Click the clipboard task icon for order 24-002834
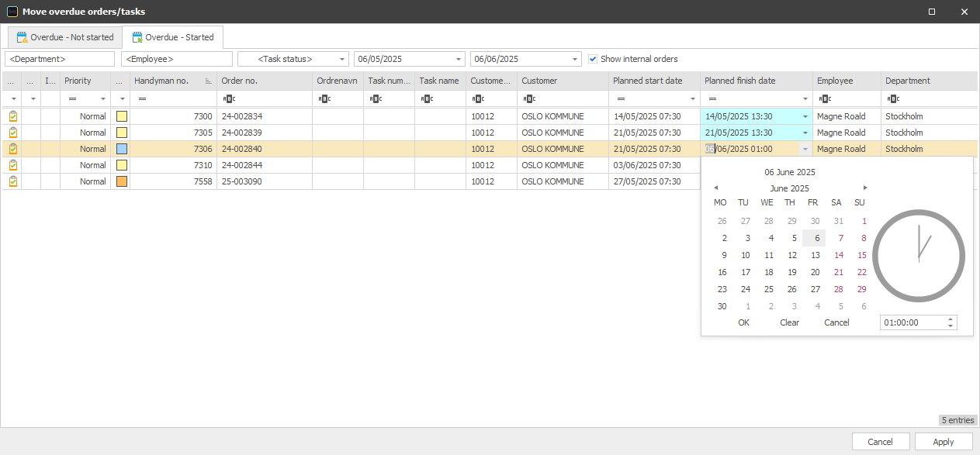980x455 pixels. (x=12, y=116)
